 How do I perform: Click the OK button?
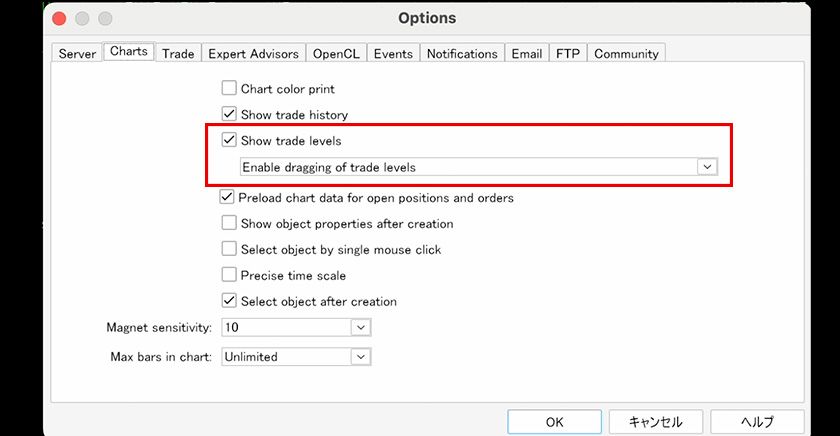[554, 421]
